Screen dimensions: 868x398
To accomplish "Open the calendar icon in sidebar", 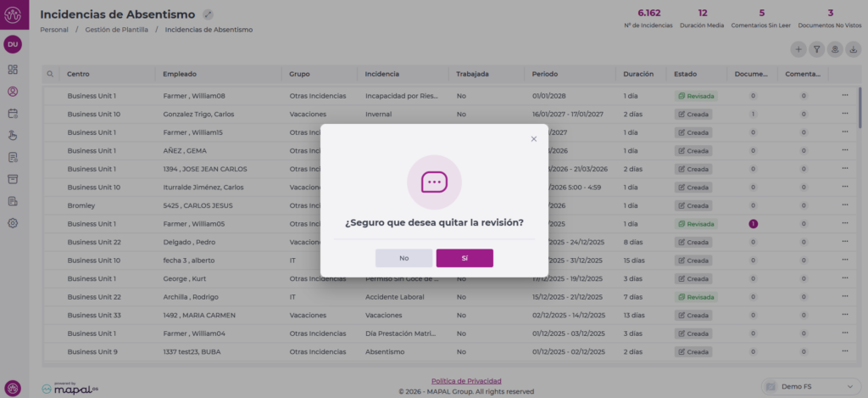I will coord(13,113).
